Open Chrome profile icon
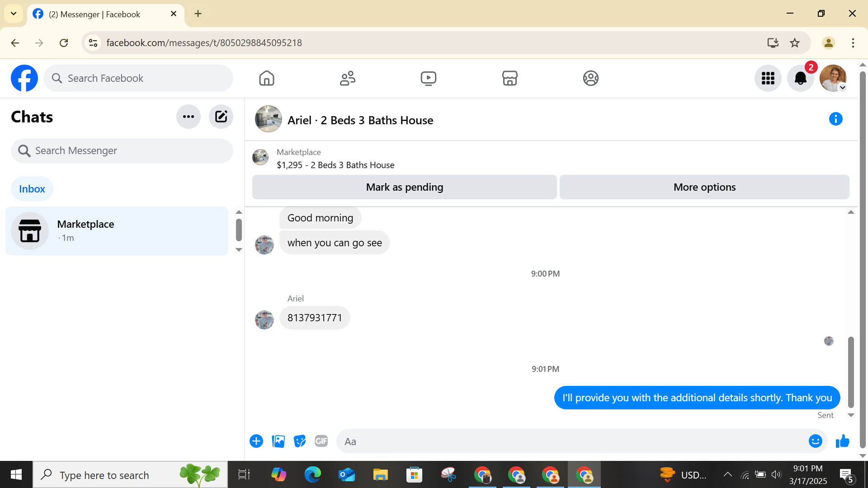868x488 pixels. click(828, 43)
